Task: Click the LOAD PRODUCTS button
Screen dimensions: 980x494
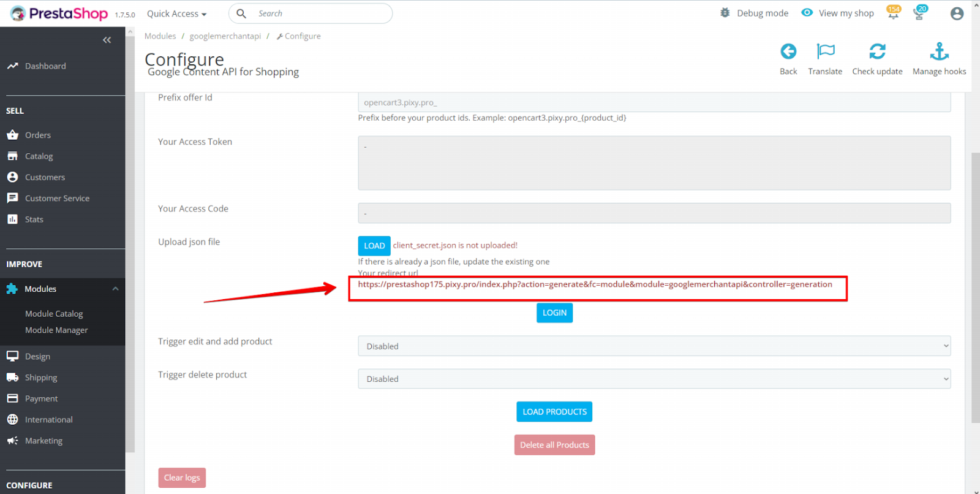Action: pyautogui.click(x=554, y=412)
